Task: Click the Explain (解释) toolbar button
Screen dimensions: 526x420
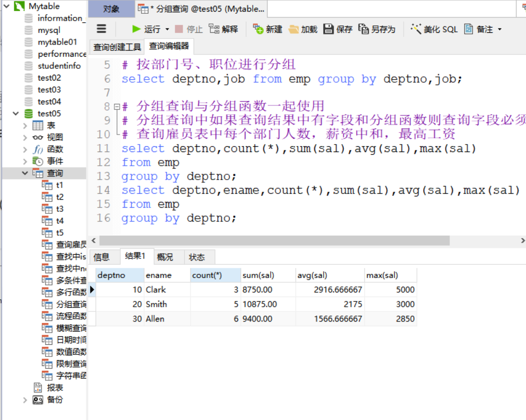Action: click(x=223, y=29)
